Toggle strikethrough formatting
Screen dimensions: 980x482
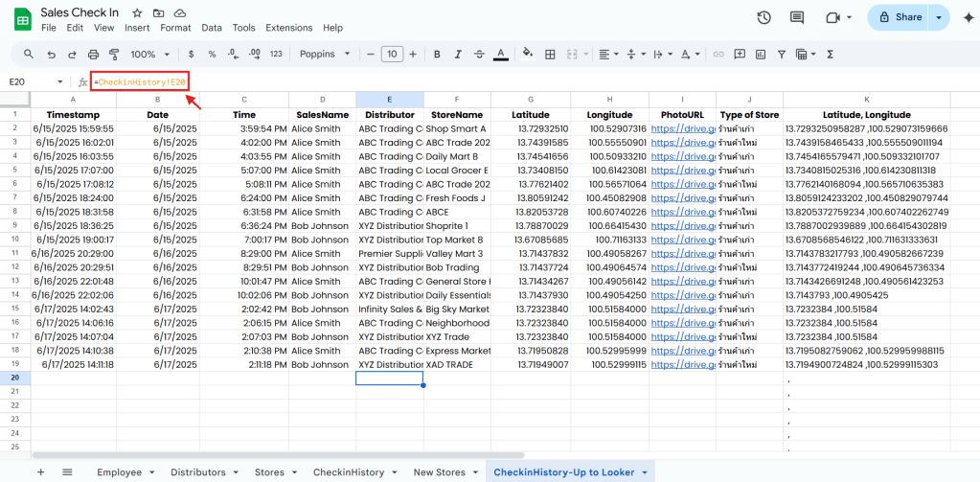click(477, 55)
